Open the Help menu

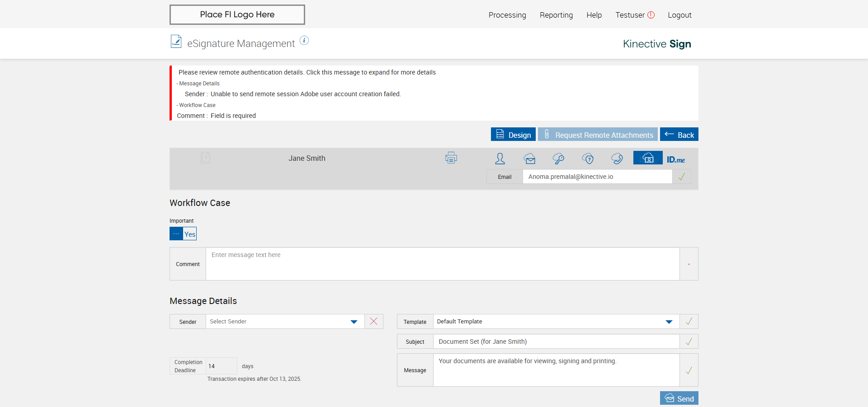tap(594, 15)
